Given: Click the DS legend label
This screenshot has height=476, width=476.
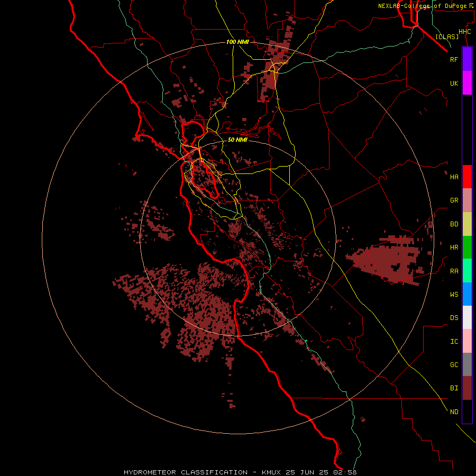Looking at the screenshot, I should point(454,318).
